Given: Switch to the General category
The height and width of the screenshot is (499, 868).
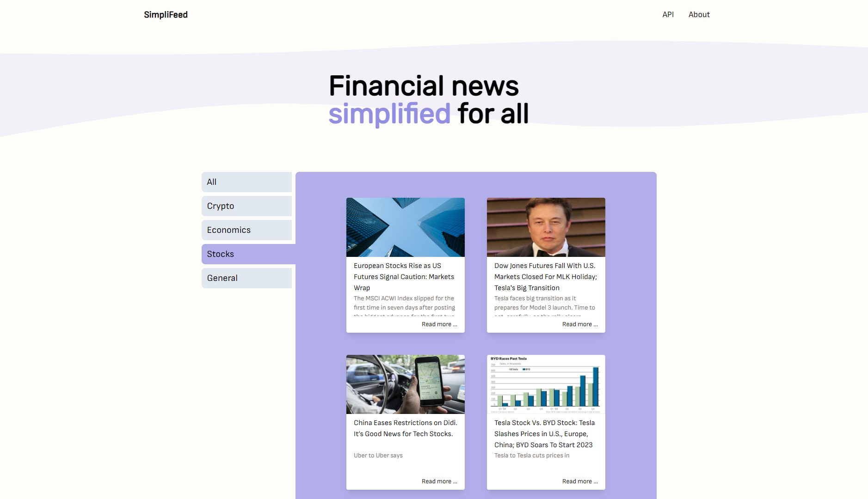Looking at the screenshot, I should [x=246, y=278].
